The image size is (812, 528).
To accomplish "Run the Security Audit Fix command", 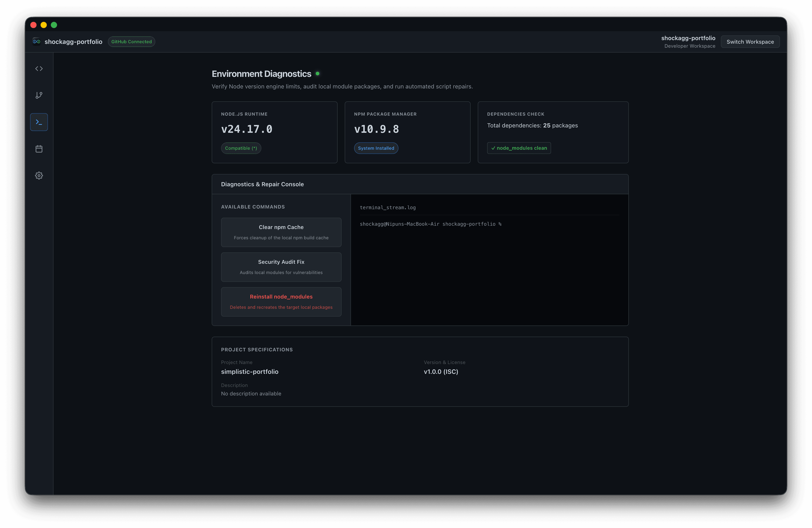I will (281, 267).
